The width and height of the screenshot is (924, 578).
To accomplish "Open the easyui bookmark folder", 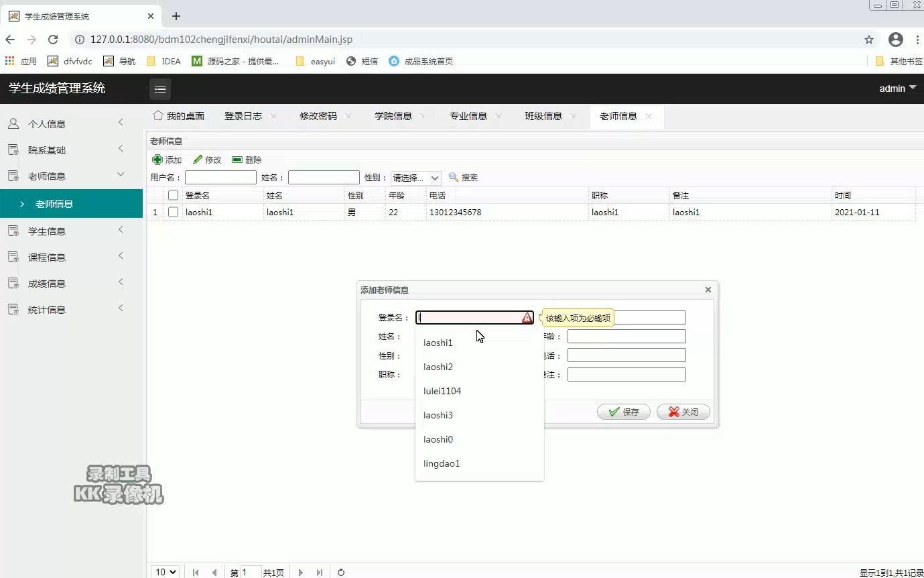I will (315, 61).
